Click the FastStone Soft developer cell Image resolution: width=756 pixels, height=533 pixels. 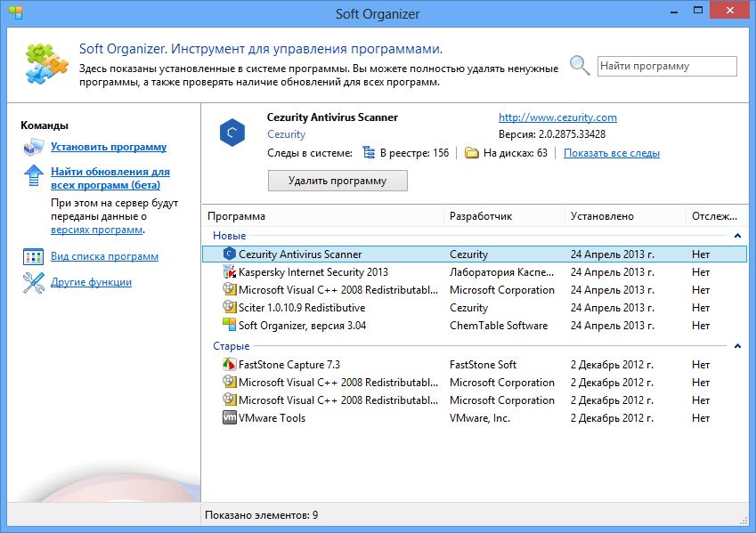point(483,364)
